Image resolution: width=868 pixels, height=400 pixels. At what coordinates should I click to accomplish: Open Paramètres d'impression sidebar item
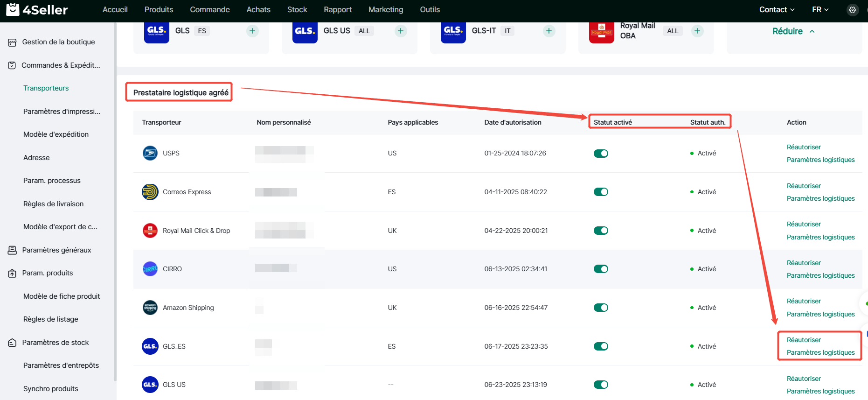tap(62, 112)
